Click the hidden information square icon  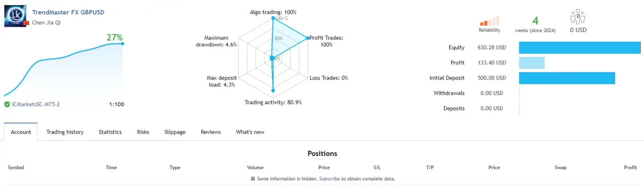point(253,179)
